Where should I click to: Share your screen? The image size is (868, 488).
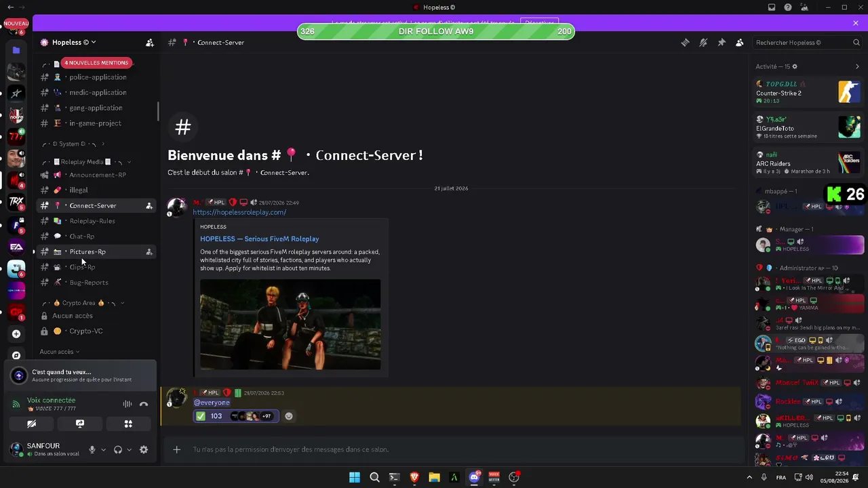(80, 424)
